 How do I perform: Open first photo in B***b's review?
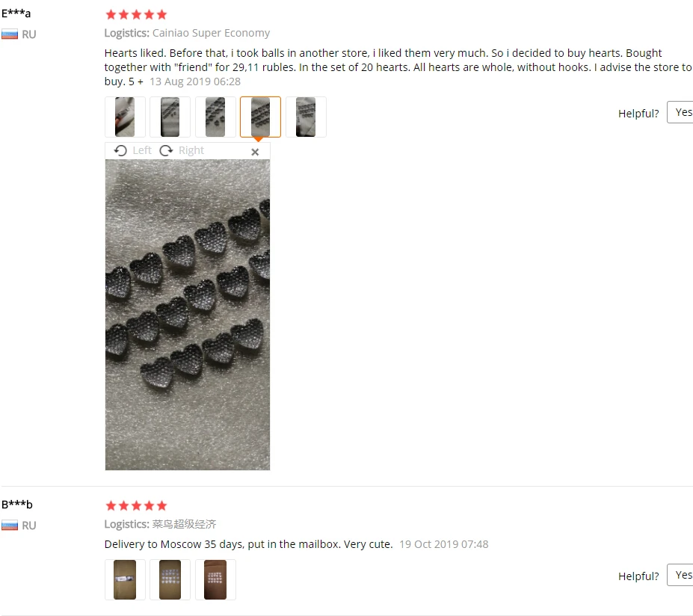coord(125,580)
